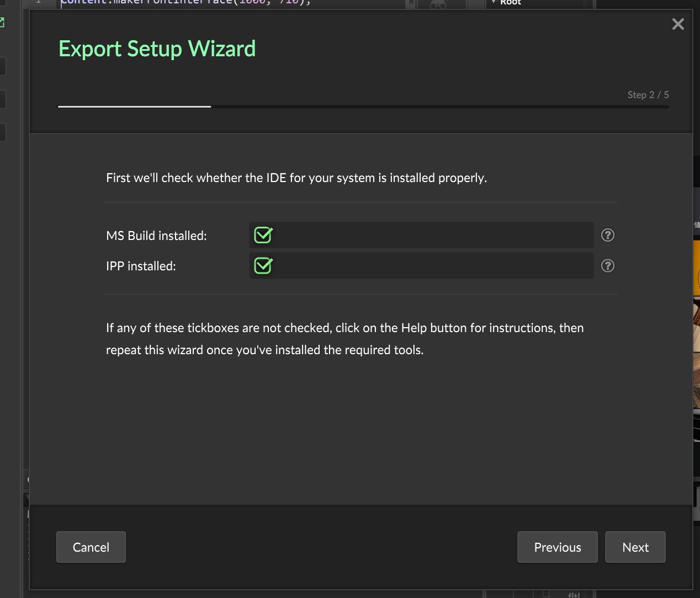
Task: Close the Export Setup Wizard dialog
Action: click(x=678, y=24)
